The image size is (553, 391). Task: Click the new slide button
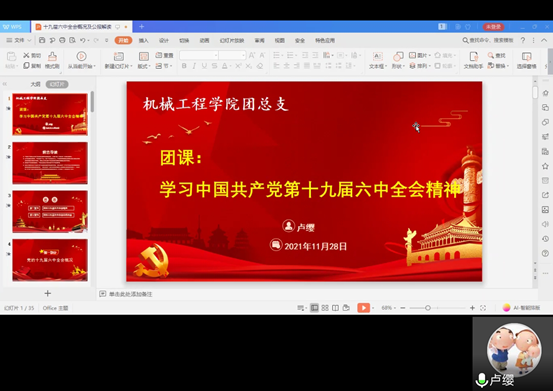[118, 60]
